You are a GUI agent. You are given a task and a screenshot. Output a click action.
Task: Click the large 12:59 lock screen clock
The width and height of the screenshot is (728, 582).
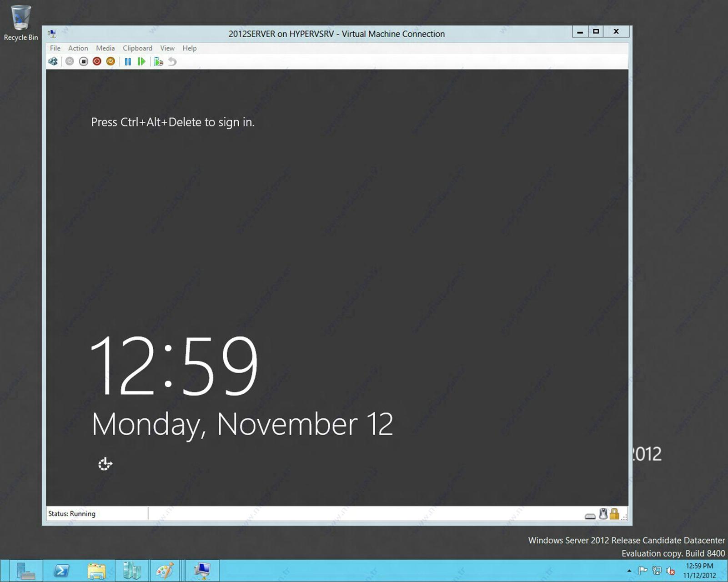point(174,365)
